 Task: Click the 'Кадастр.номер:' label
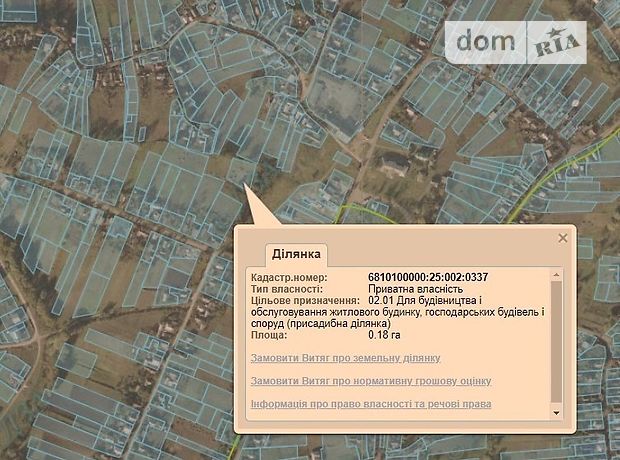[289, 277]
